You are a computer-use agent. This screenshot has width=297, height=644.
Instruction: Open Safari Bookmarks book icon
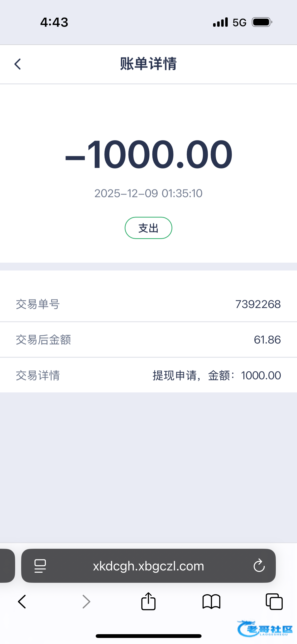tap(211, 602)
